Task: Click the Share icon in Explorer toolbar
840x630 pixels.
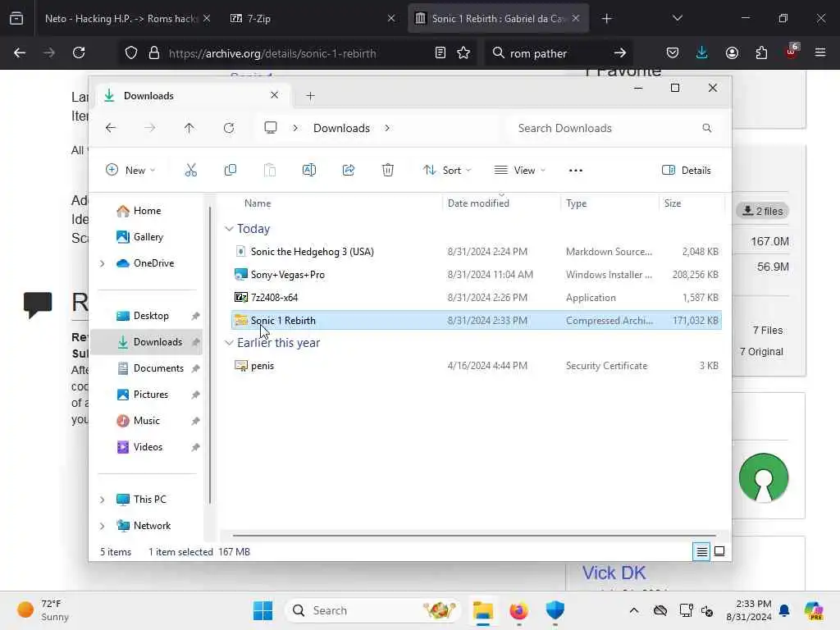Action: click(348, 171)
